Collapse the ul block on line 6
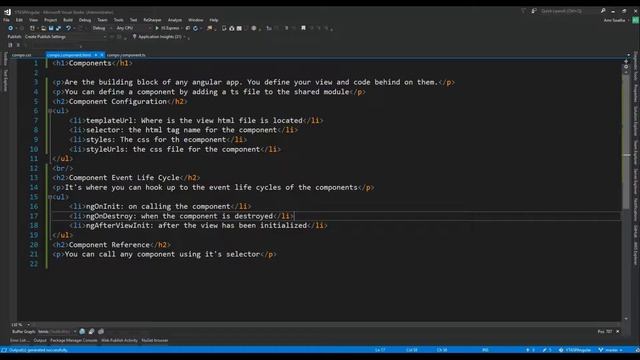The width and height of the screenshot is (640, 360). [50, 111]
